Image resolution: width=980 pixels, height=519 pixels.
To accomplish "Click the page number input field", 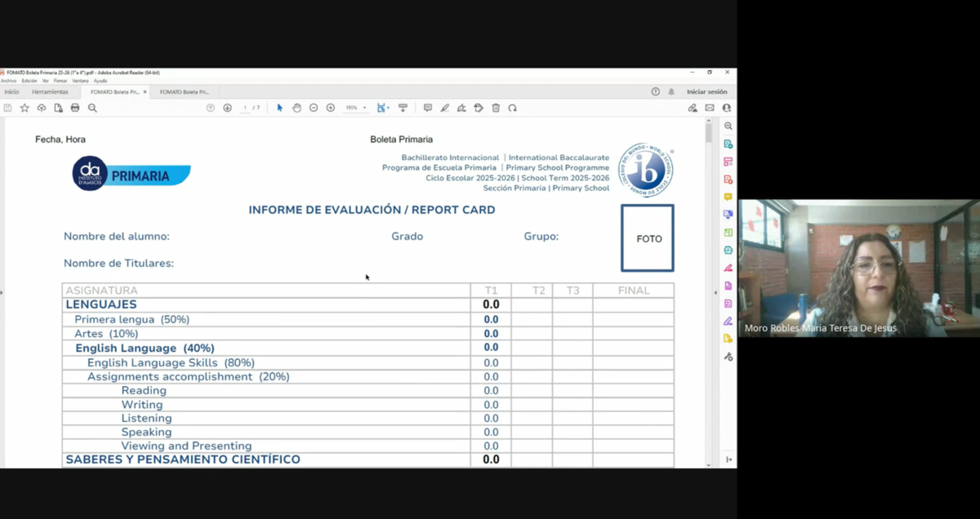I will click(x=244, y=108).
